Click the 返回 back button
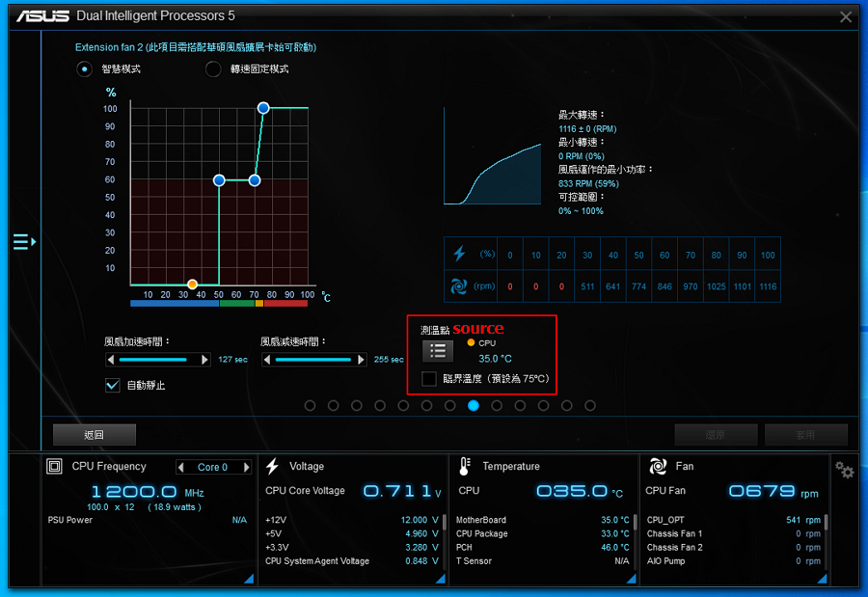 [95, 435]
